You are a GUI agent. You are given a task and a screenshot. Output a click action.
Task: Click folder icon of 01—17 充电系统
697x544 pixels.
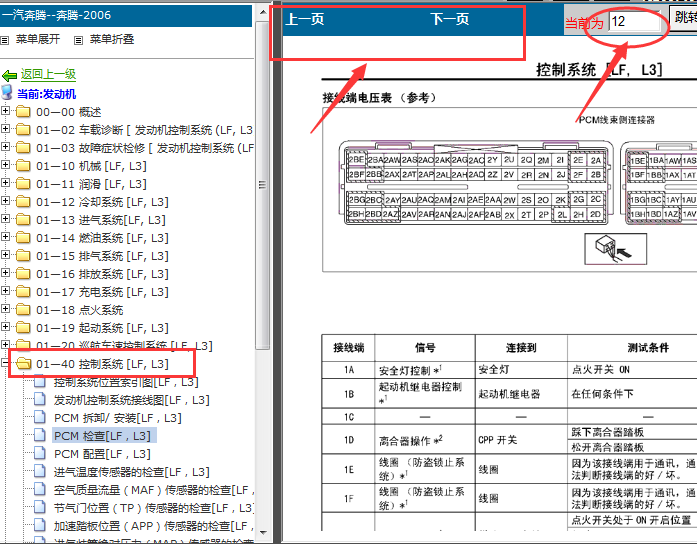tap(23, 292)
